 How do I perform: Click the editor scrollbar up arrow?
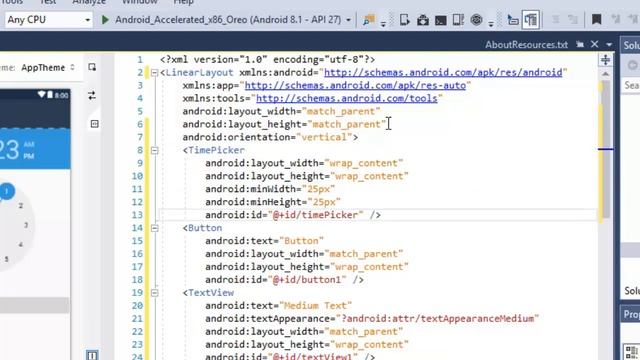pos(605,74)
